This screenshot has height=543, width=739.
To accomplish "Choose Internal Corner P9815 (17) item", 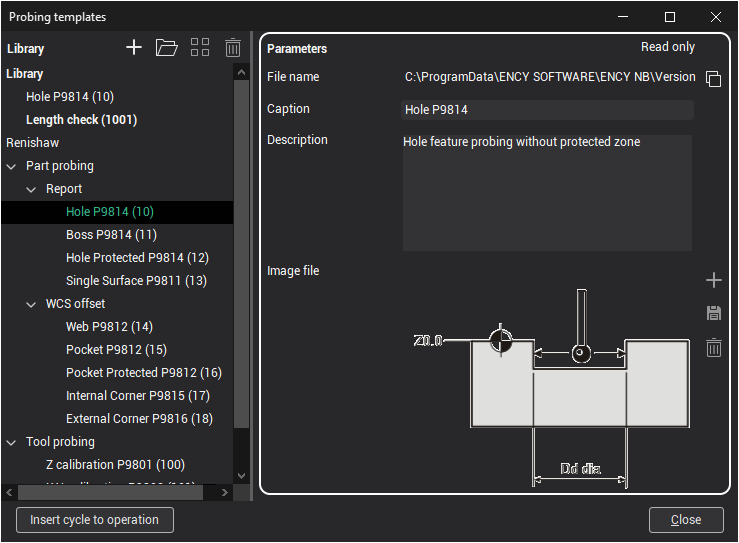I will point(138,396).
